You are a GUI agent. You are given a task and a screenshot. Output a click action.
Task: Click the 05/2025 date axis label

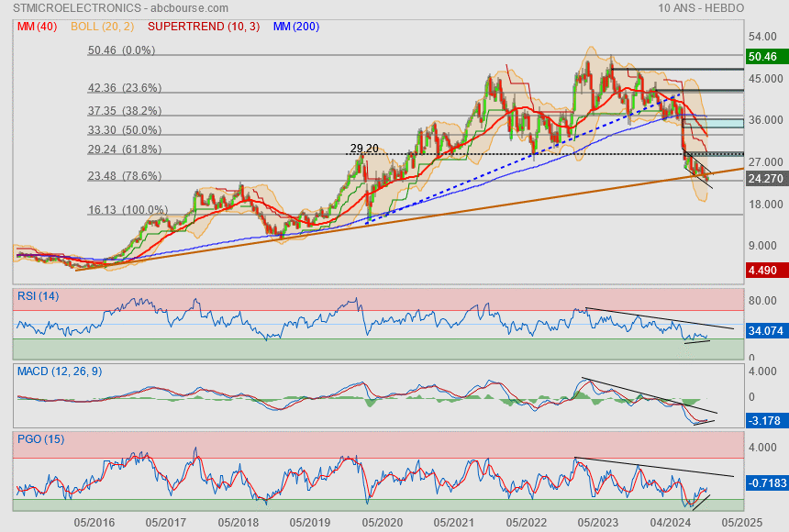click(741, 523)
